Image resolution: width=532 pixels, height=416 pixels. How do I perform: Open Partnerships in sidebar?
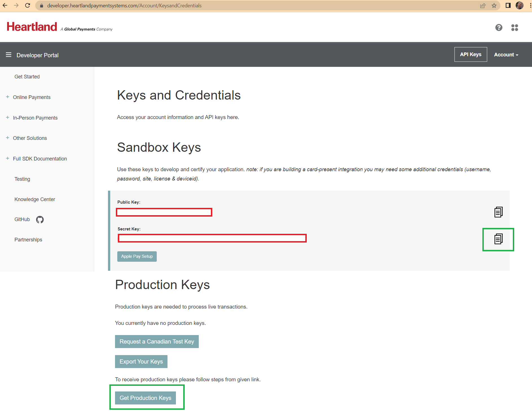click(x=28, y=240)
